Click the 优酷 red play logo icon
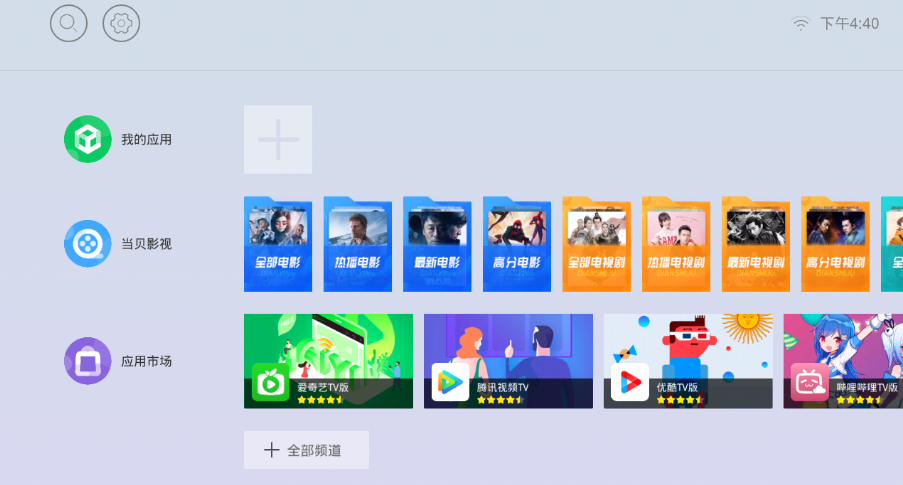This screenshot has height=485, width=903. pyautogui.click(x=630, y=382)
